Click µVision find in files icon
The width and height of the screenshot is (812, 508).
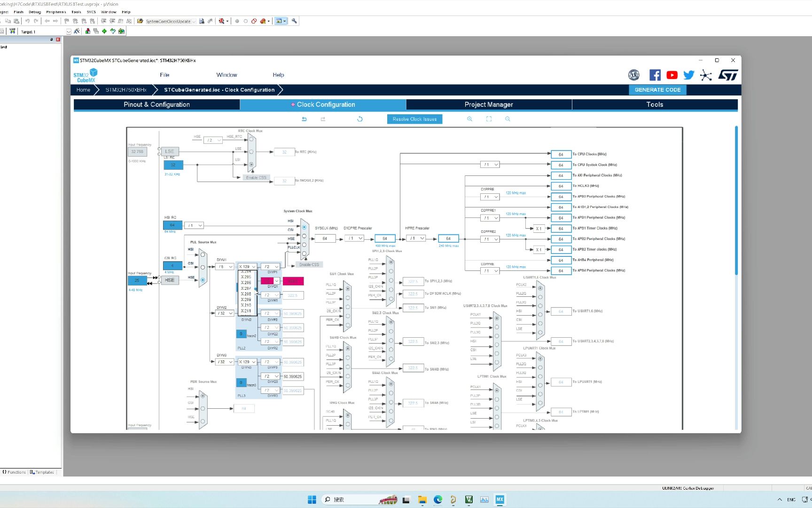click(x=202, y=21)
